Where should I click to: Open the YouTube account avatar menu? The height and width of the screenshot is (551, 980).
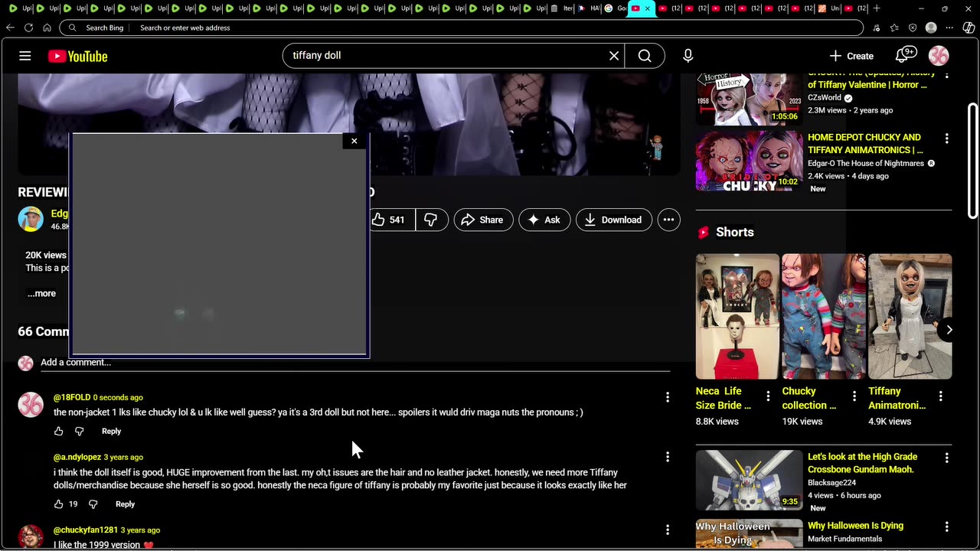coord(939,56)
